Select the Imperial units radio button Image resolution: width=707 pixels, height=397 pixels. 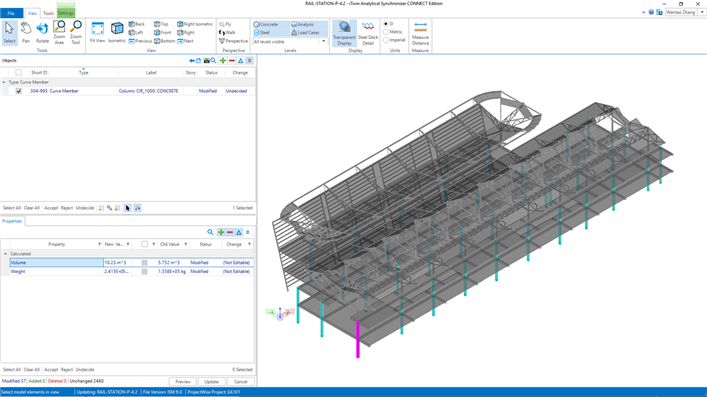click(386, 40)
